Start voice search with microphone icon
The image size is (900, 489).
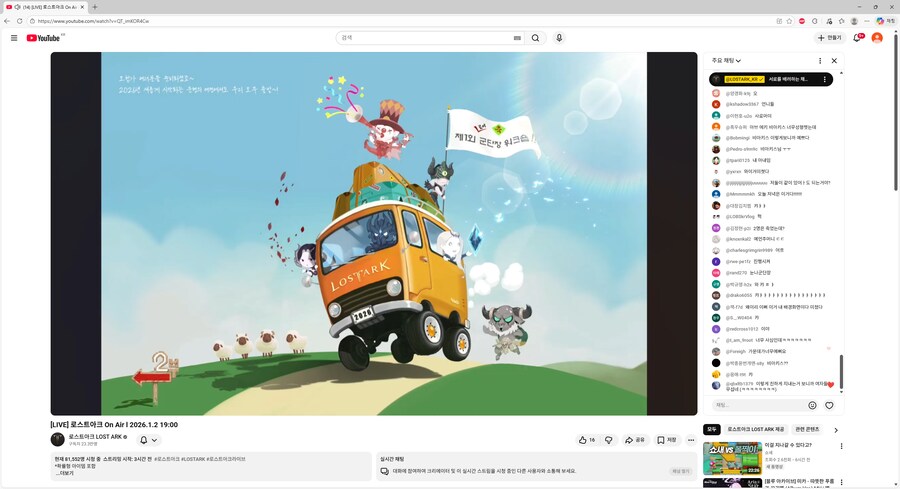pos(559,38)
